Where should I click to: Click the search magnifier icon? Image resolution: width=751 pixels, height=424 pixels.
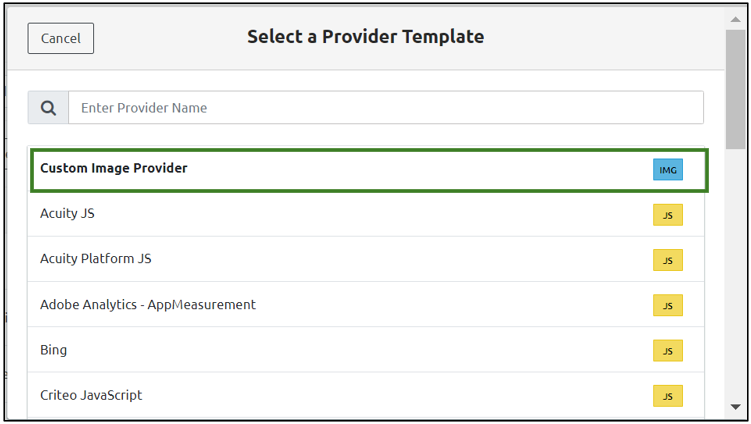click(x=48, y=108)
